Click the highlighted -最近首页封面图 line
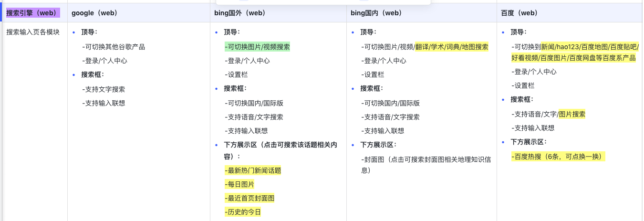Screen dimensions: 644x221 point(249,198)
